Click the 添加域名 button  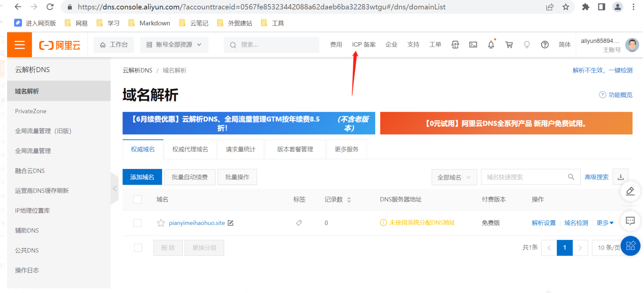(x=142, y=177)
